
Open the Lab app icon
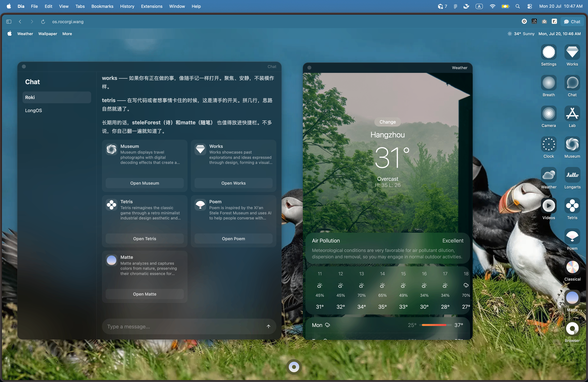(x=572, y=114)
